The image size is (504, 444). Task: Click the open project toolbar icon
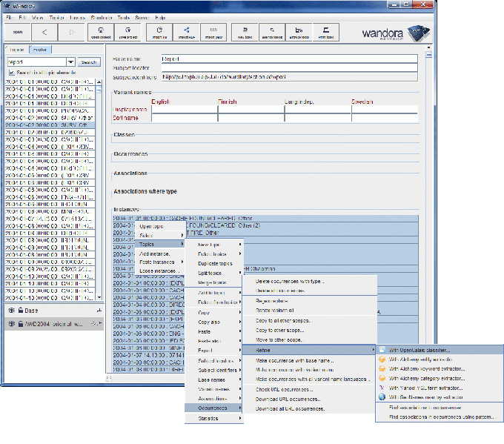tap(101, 32)
